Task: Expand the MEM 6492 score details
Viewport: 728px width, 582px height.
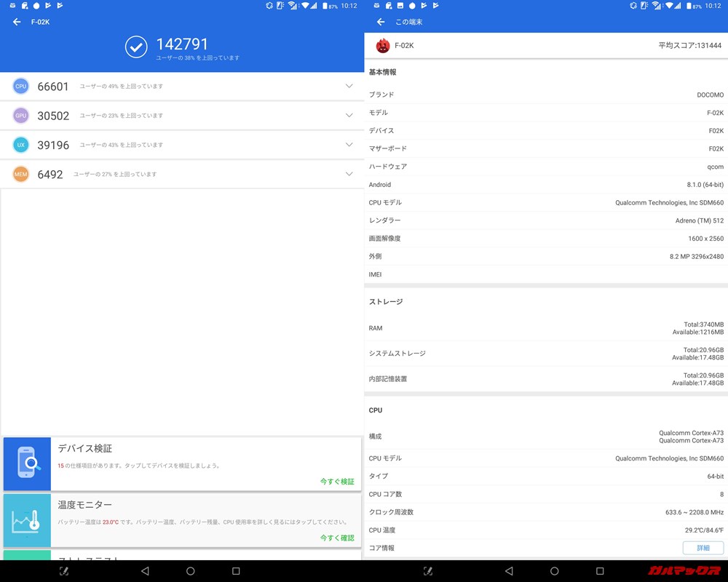Action: coord(349,174)
